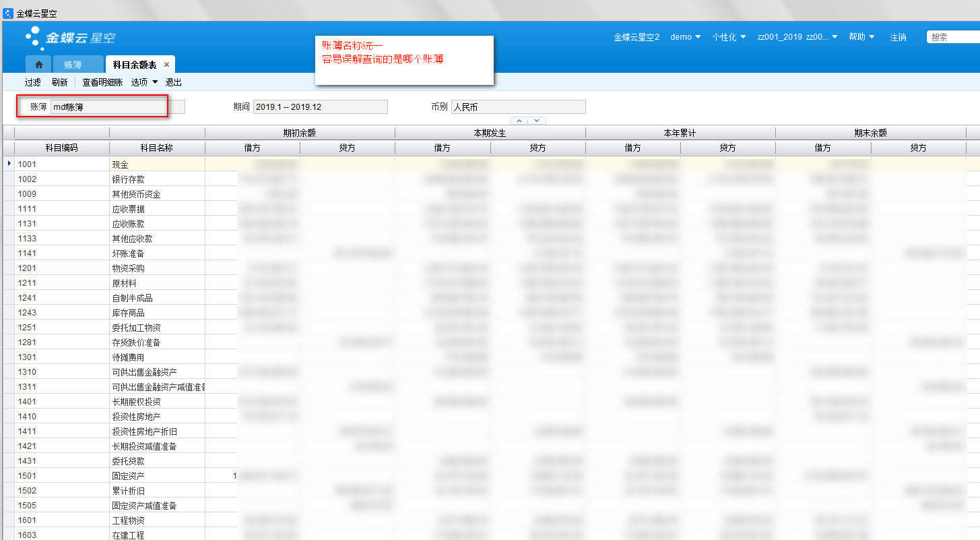Click the home icon tab

click(x=38, y=65)
